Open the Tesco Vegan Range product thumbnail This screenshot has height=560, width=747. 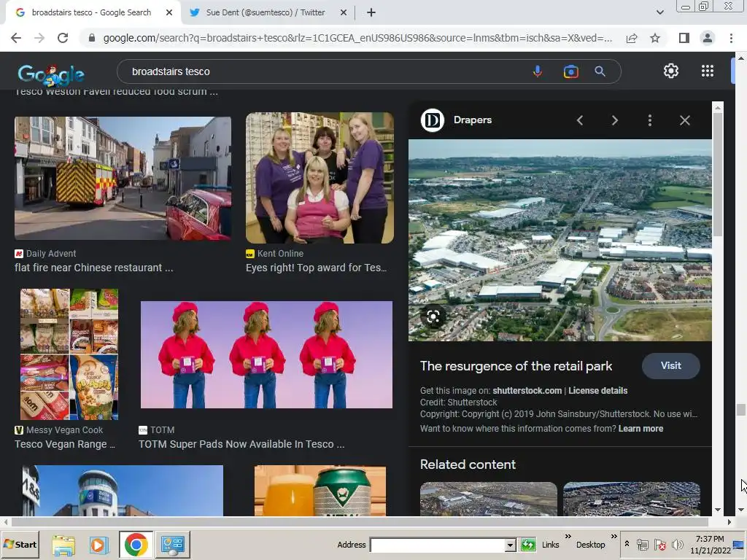click(69, 354)
